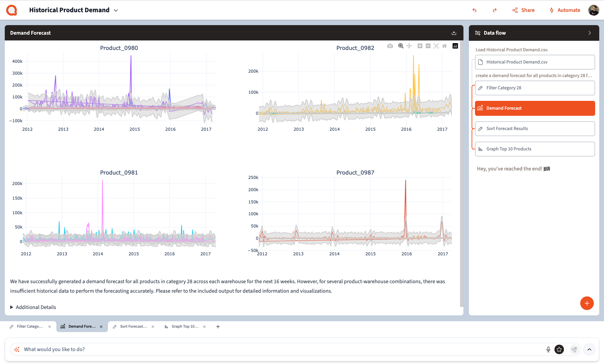The image size is (604, 364).
Task: Collapse the Data flow panel
Action: tap(590, 33)
